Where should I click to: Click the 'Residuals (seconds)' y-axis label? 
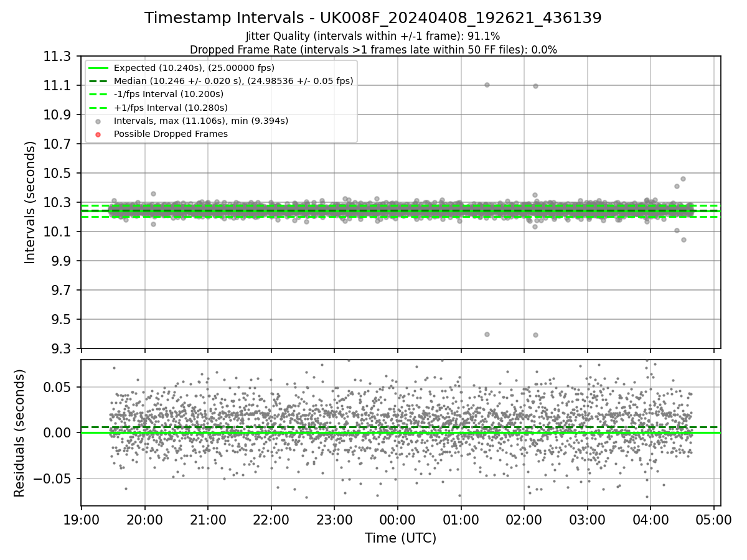pos(19,433)
